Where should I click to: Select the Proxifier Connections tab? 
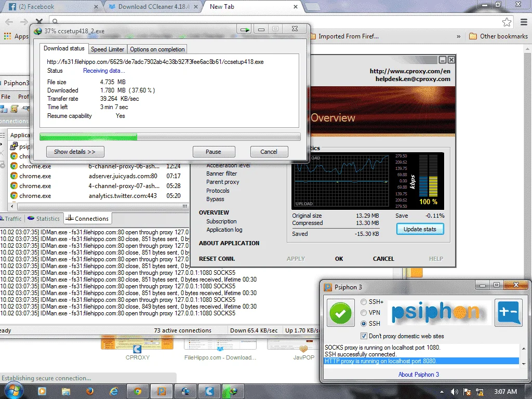tap(87, 219)
